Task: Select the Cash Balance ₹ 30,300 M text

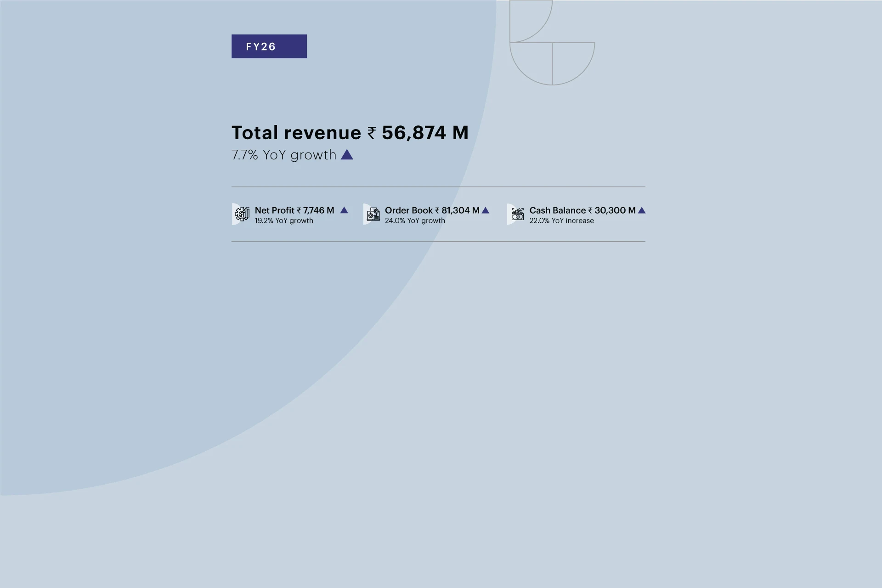Action: point(582,210)
